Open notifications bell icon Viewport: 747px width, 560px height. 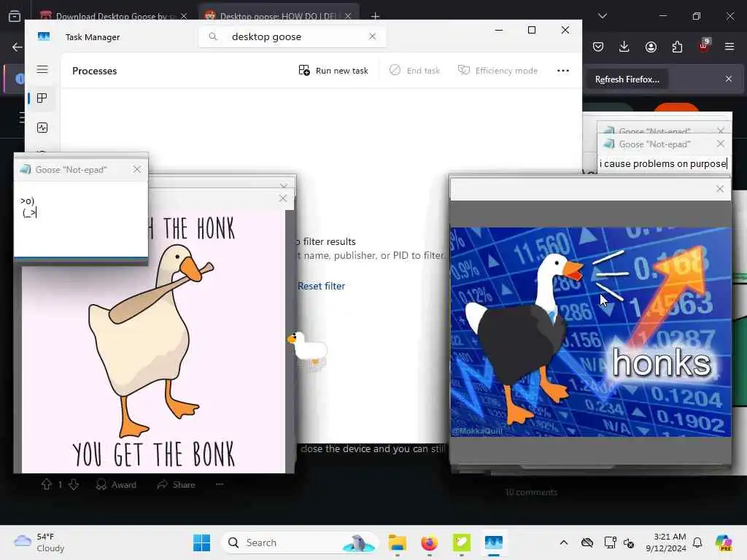pos(697,542)
